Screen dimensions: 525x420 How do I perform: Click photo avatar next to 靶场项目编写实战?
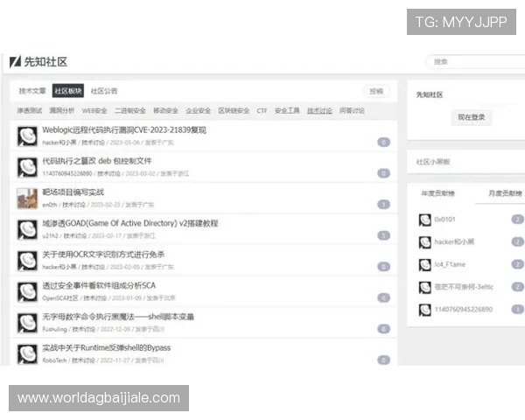click(27, 199)
